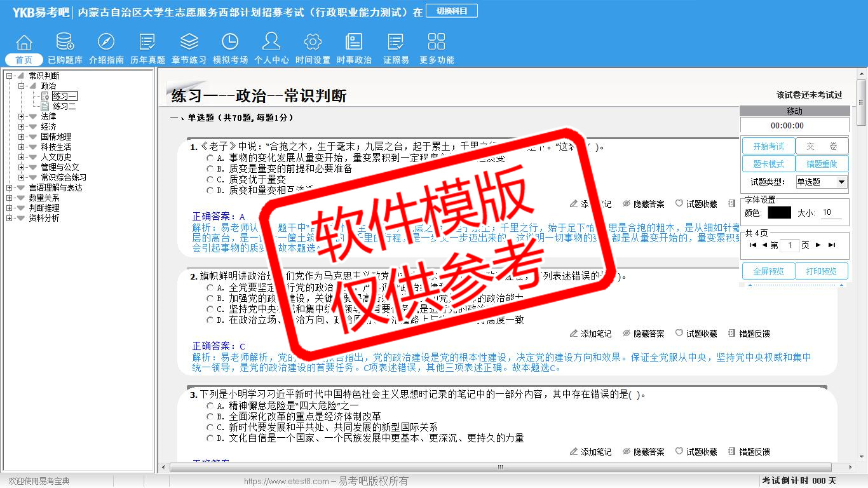This screenshot has height=488, width=868.
Task: Expand 国情地理 tree node
Action: (x=21, y=137)
